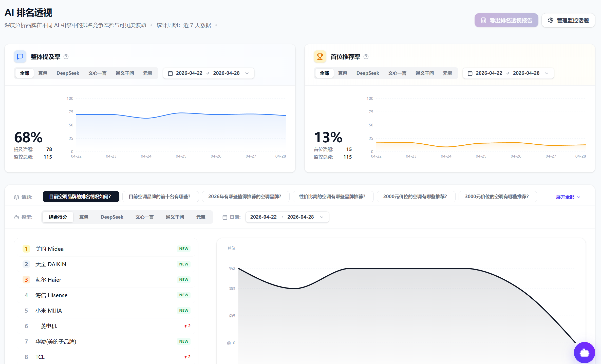The height and width of the screenshot is (364, 601).
Task: Click the 华凌(美的子品牌) ranking row
Action: tap(106, 341)
